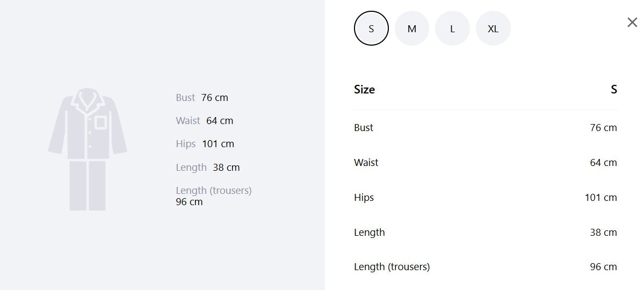Click the Bust row in size table
Viewport: 644px width, 290px height.
coord(486,128)
